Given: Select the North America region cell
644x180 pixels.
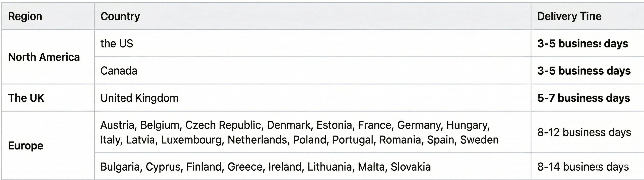Looking at the screenshot, I should pos(44,57).
